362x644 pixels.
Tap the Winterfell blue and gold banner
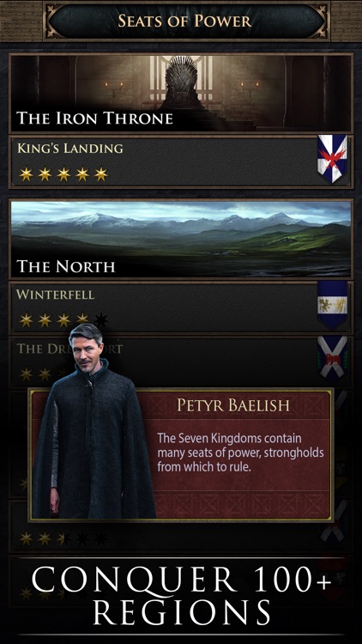(x=333, y=304)
